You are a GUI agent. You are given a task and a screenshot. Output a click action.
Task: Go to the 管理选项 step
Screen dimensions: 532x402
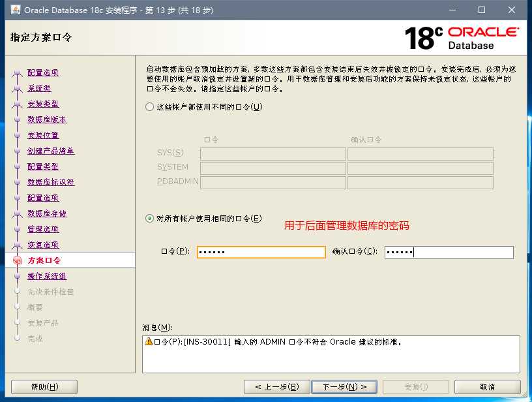(x=43, y=229)
